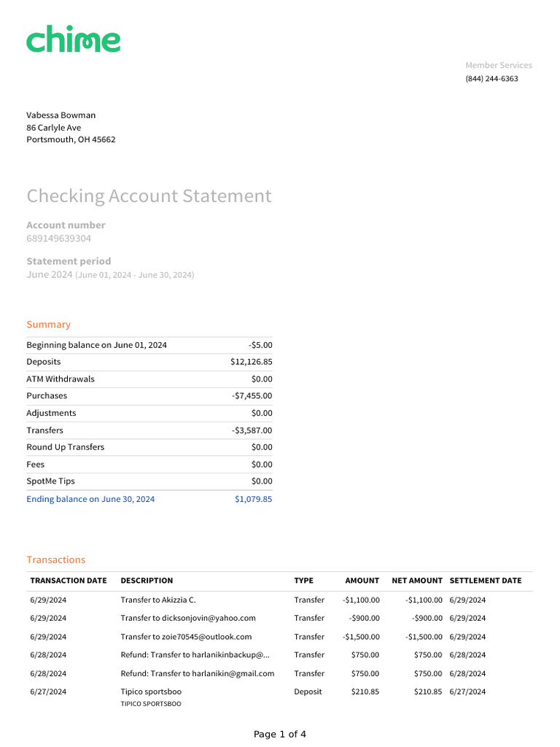Click the Ending balance on June 30, 2024 link
The image size is (560, 747).
tap(90, 500)
